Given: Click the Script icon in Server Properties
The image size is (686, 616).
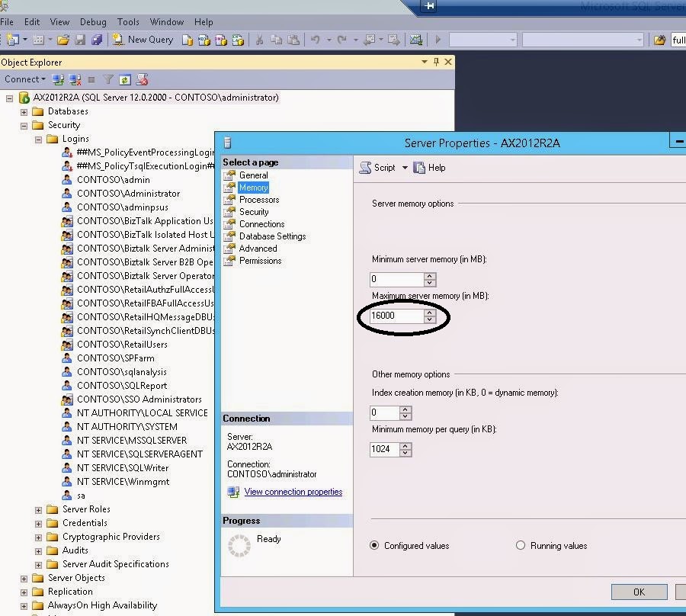Looking at the screenshot, I should click(377, 168).
